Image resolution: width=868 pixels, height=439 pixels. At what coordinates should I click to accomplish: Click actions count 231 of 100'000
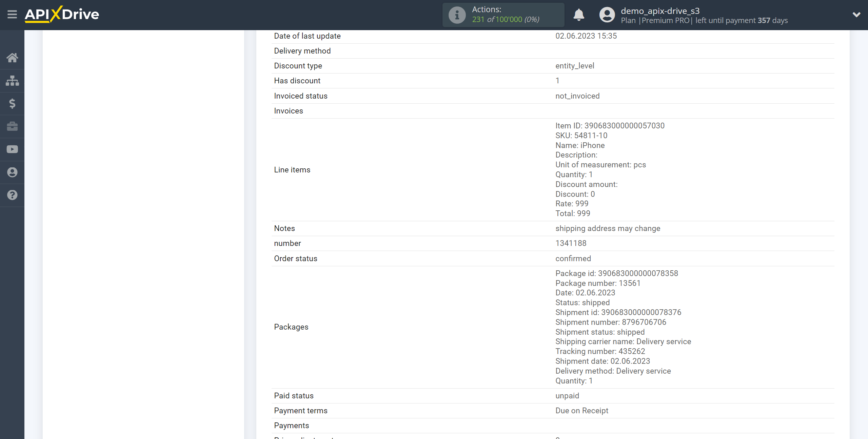point(506,20)
